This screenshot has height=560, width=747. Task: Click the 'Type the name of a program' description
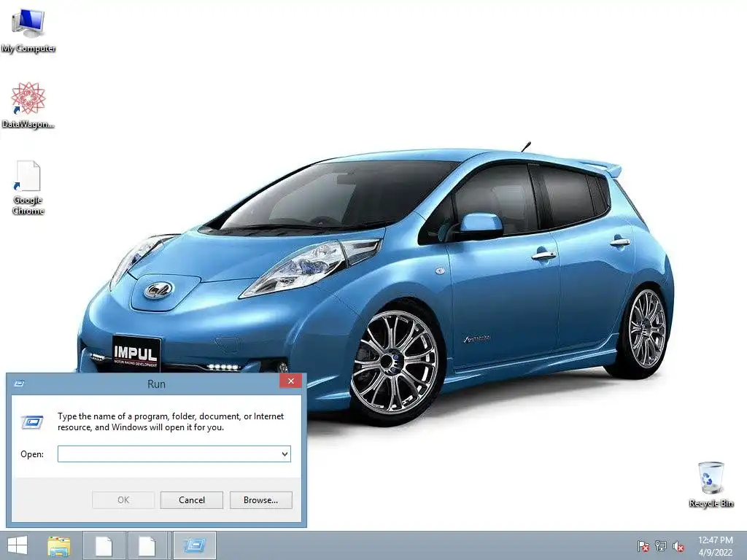[171, 421]
